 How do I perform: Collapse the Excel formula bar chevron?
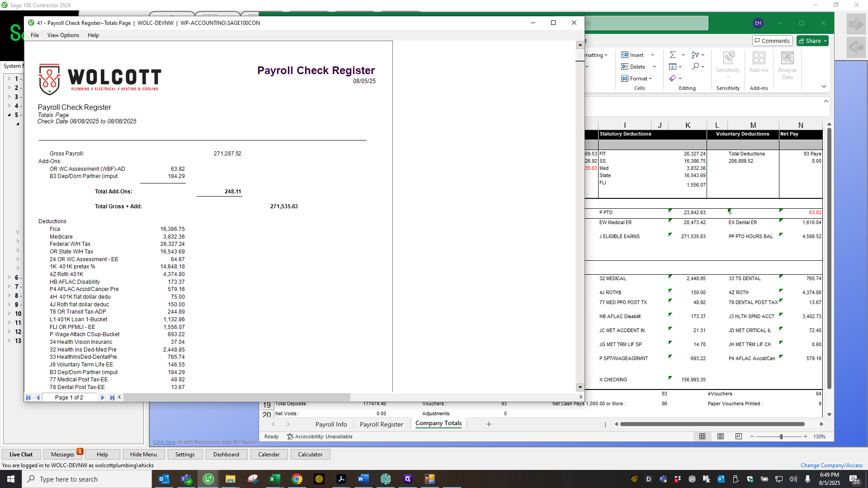coord(826,101)
